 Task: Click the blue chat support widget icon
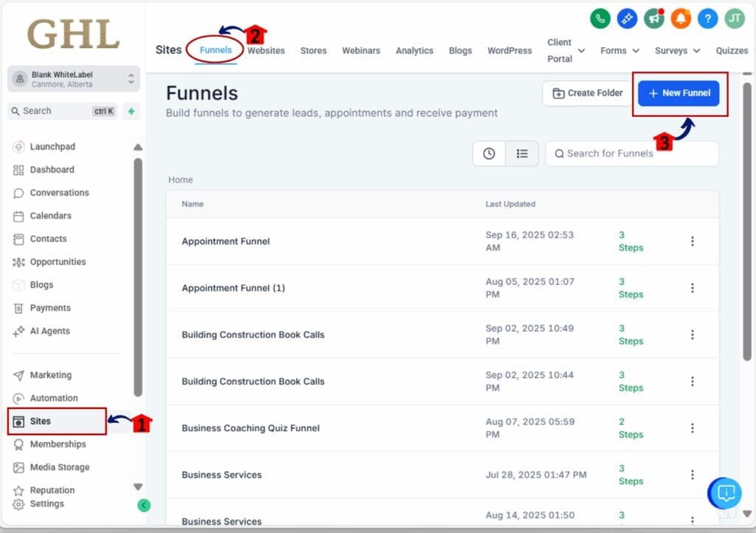click(725, 492)
